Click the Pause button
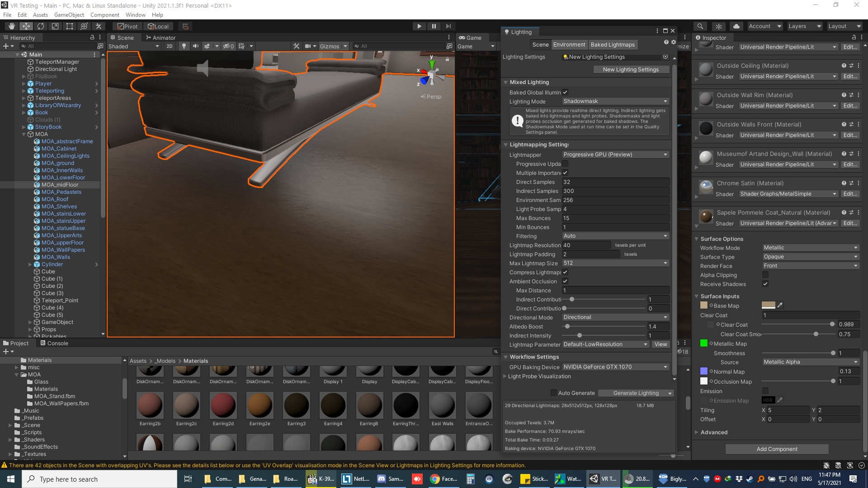Image resolution: width=868 pixels, height=488 pixels. click(x=434, y=26)
